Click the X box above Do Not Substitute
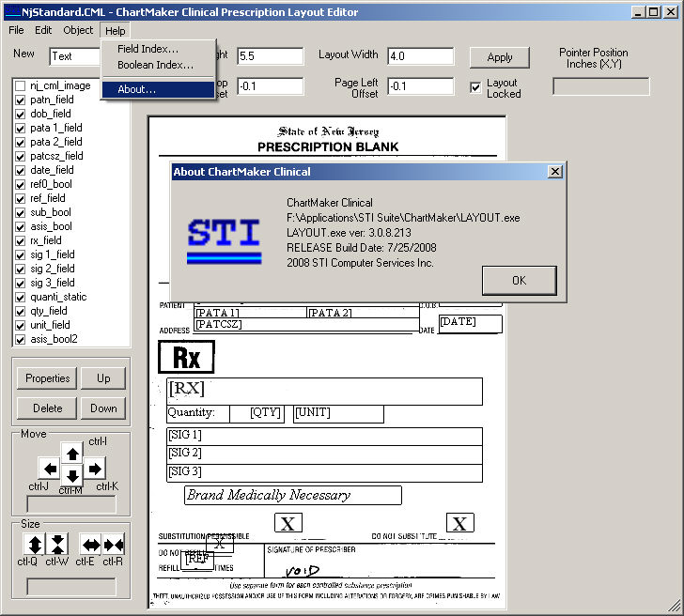 point(459,523)
